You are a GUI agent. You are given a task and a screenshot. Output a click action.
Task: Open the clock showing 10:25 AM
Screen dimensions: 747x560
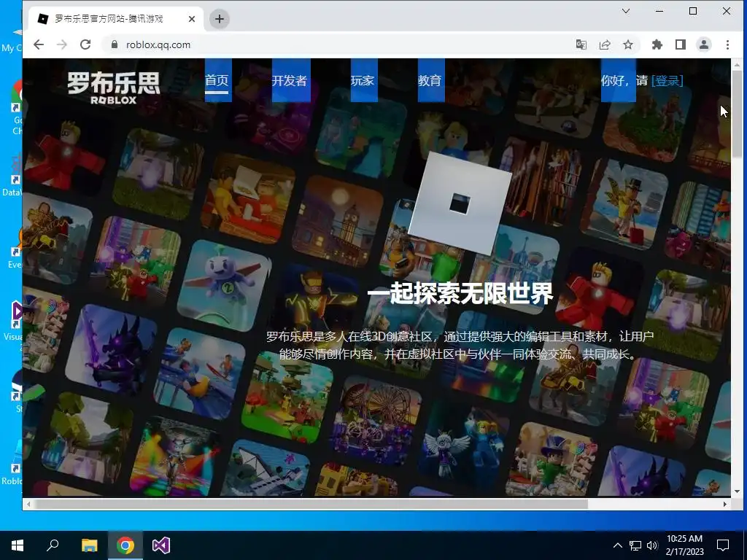coord(684,545)
